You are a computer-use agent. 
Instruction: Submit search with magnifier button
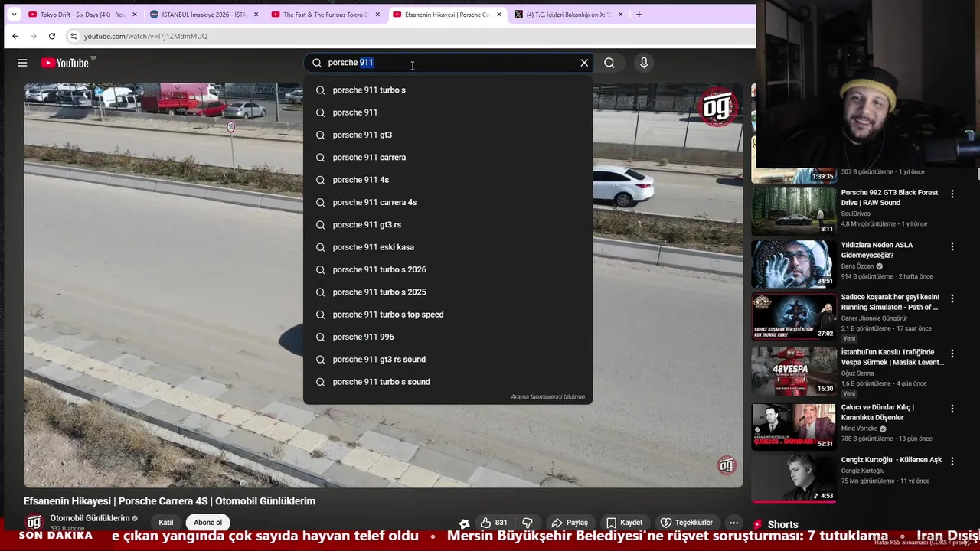coord(609,63)
